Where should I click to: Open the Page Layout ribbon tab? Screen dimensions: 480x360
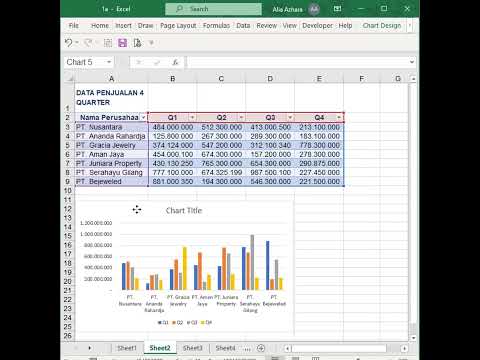tap(178, 26)
